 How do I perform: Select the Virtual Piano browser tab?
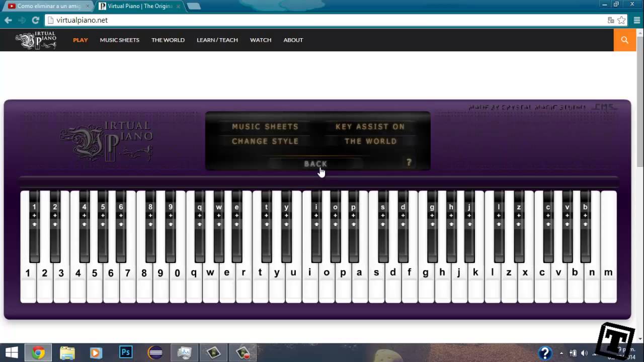pyautogui.click(x=138, y=6)
